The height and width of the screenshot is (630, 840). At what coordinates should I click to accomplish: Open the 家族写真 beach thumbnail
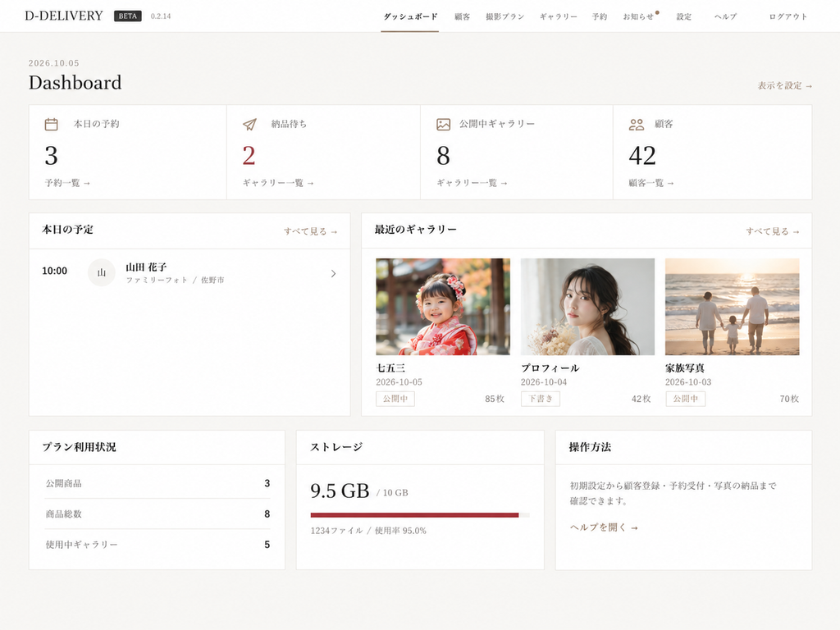click(733, 307)
